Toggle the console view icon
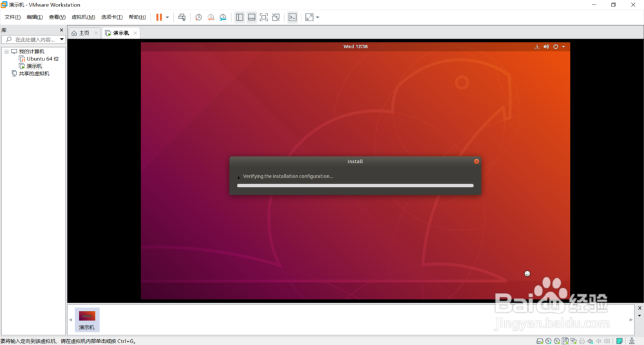The height and width of the screenshot is (345, 644). click(x=292, y=17)
